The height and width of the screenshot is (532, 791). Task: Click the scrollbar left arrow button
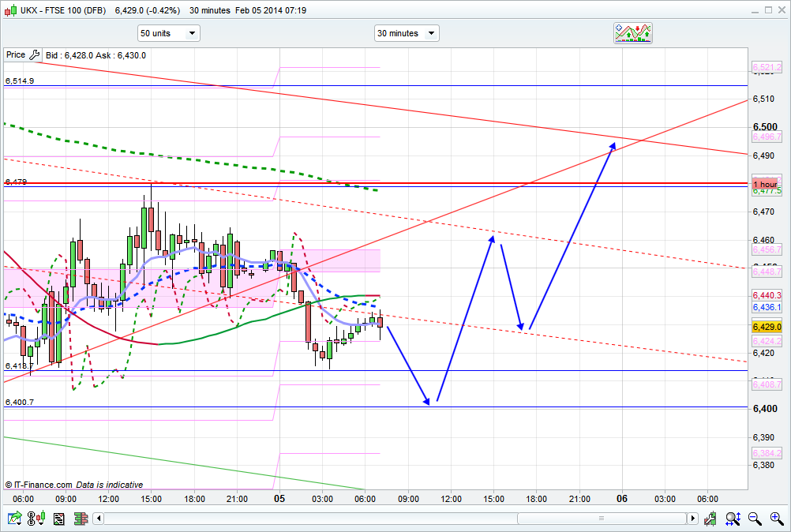99,519
